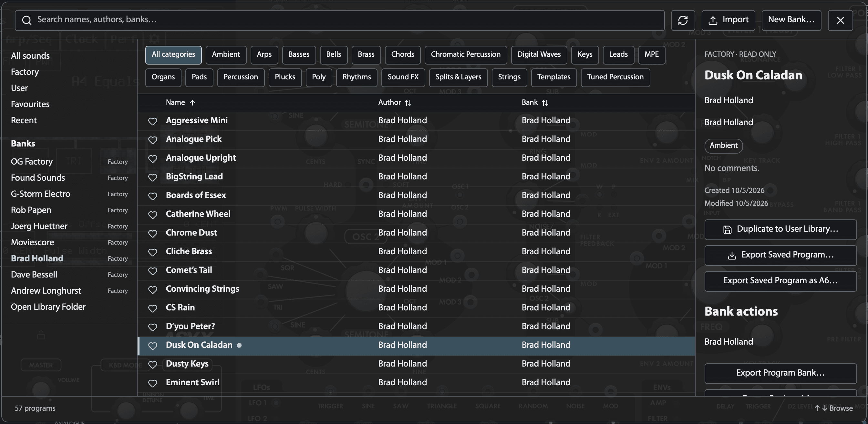This screenshot has height=424, width=868.
Task: Sort the list by Name column
Action: pyautogui.click(x=180, y=102)
